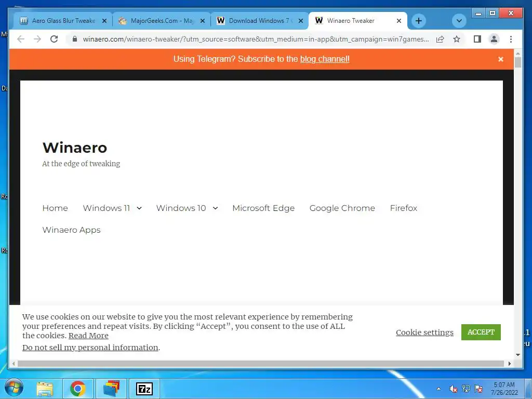Click the address bar URL field

click(256, 39)
